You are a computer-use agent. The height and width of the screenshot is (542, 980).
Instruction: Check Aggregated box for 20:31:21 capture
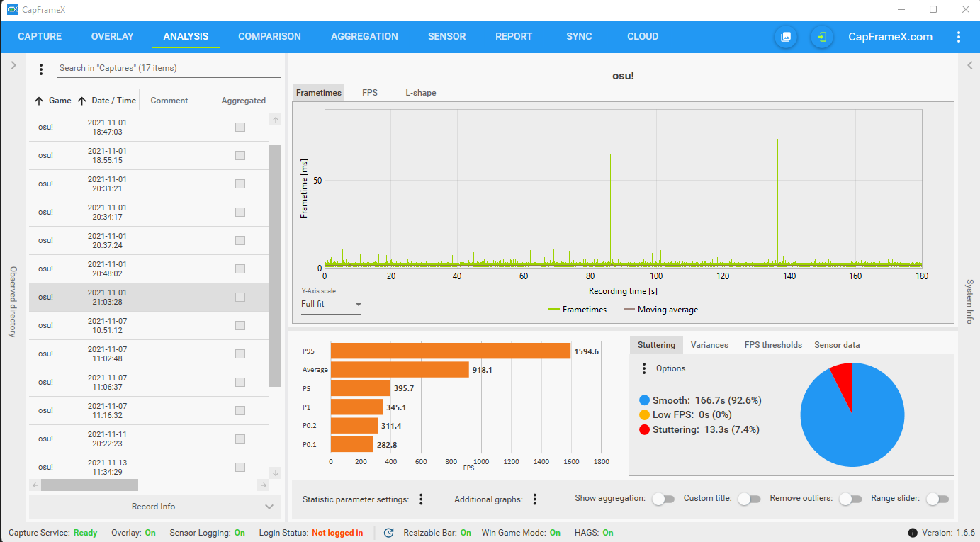tap(240, 184)
